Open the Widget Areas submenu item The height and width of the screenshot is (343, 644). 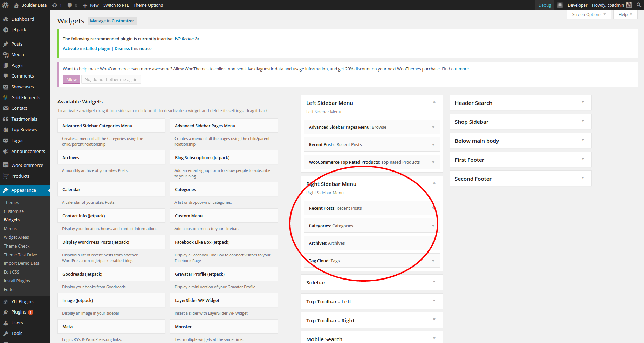[x=16, y=237]
